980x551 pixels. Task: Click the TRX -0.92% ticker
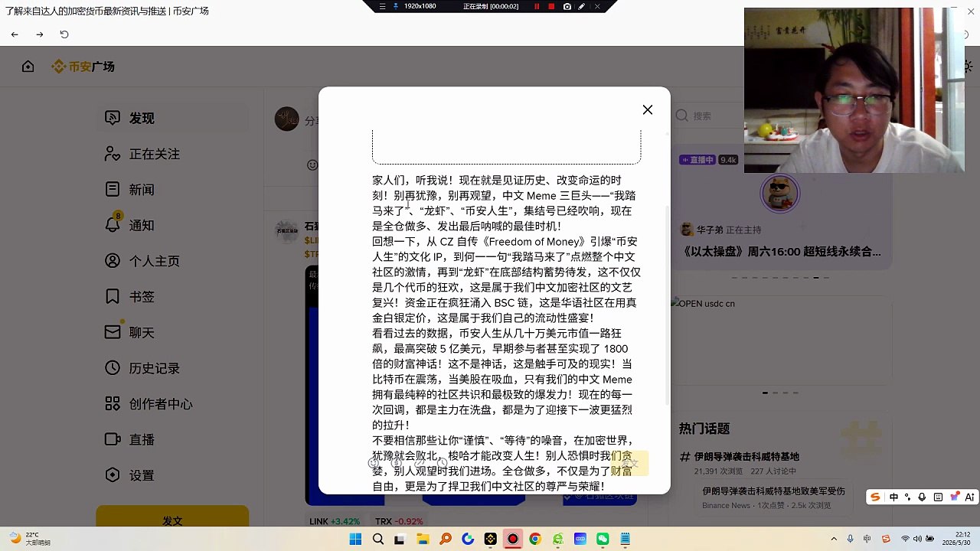(x=399, y=521)
